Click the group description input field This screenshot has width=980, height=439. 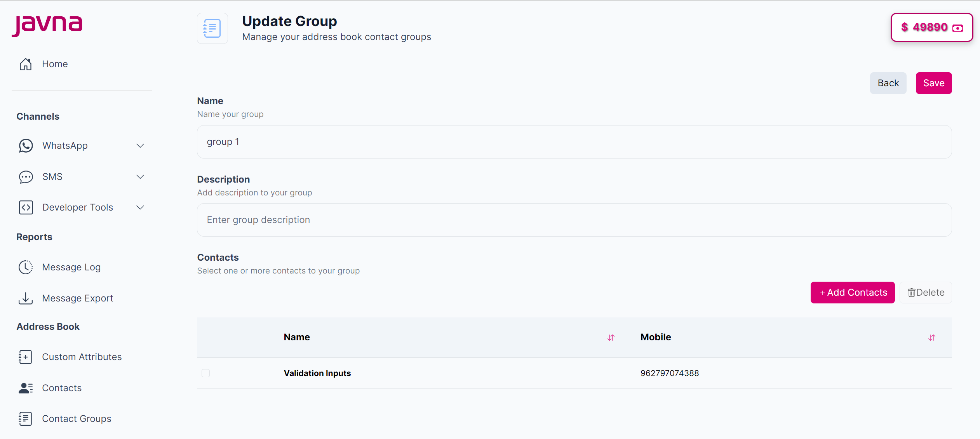(x=574, y=219)
